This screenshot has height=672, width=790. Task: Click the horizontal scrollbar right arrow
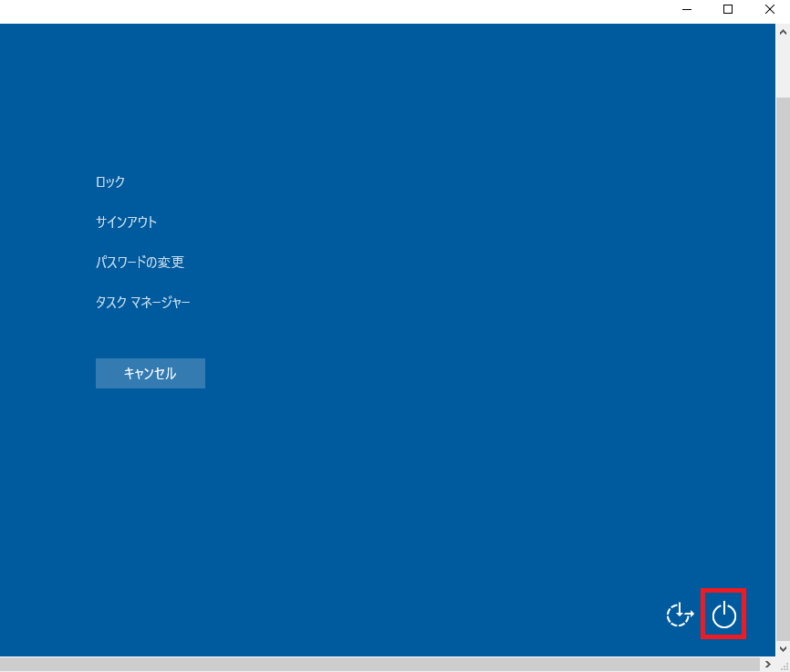(768, 664)
